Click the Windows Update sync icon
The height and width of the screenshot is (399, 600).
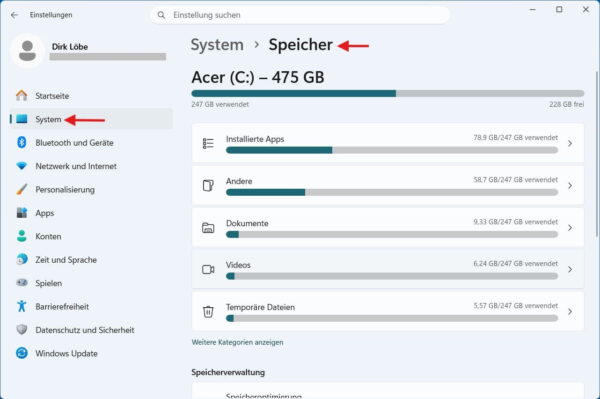pyautogui.click(x=22, y=353)
